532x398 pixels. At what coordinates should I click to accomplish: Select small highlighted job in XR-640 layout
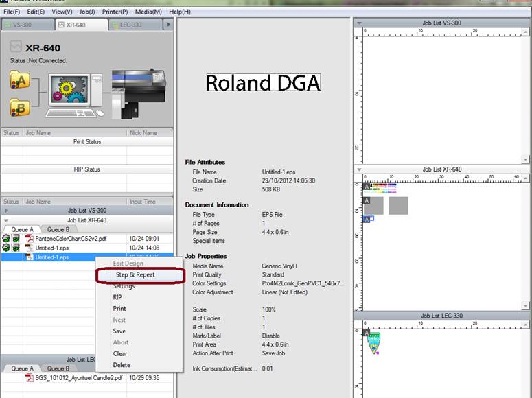369,219
